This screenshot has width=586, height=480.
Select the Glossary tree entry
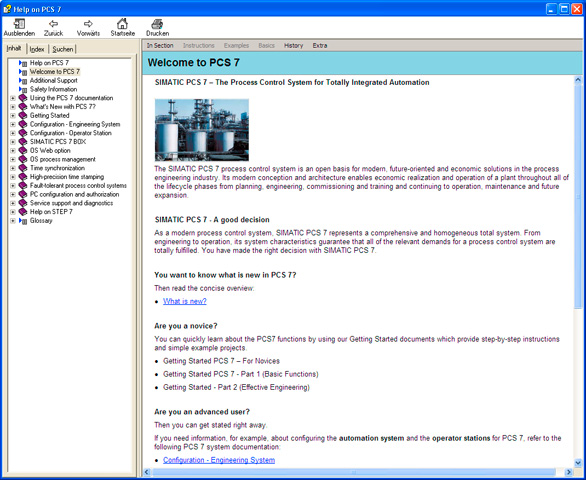pyautogui.click(x=41, y=221)
